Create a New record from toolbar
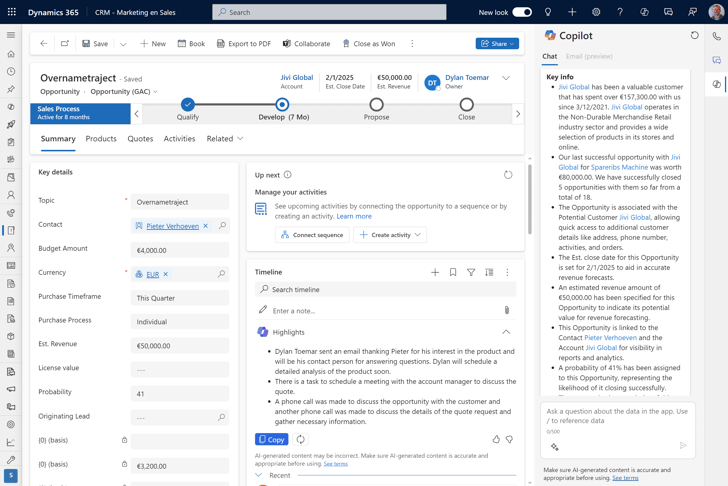This screenshot has height=486, width=728. (x=153, y=44)
